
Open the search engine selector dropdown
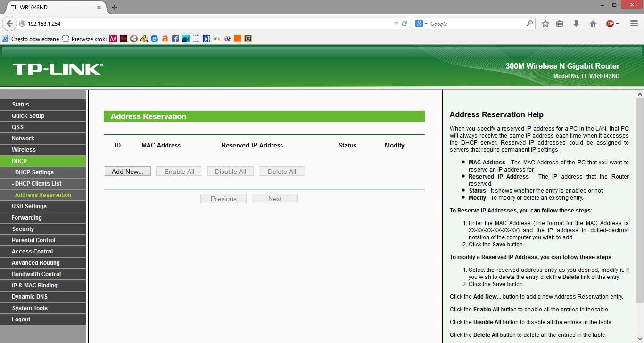pos(421,24)
